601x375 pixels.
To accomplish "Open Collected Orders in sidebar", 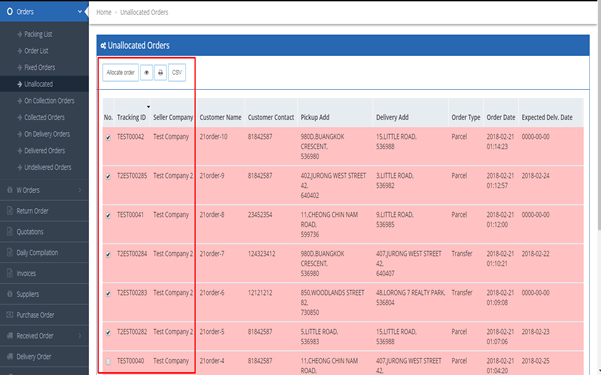I will (x=44, y=117).
